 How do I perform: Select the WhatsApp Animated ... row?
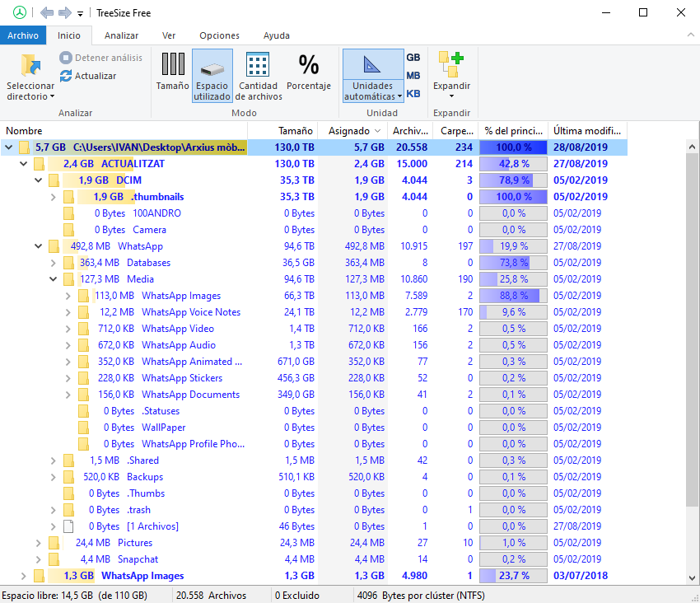coord(314,362)
